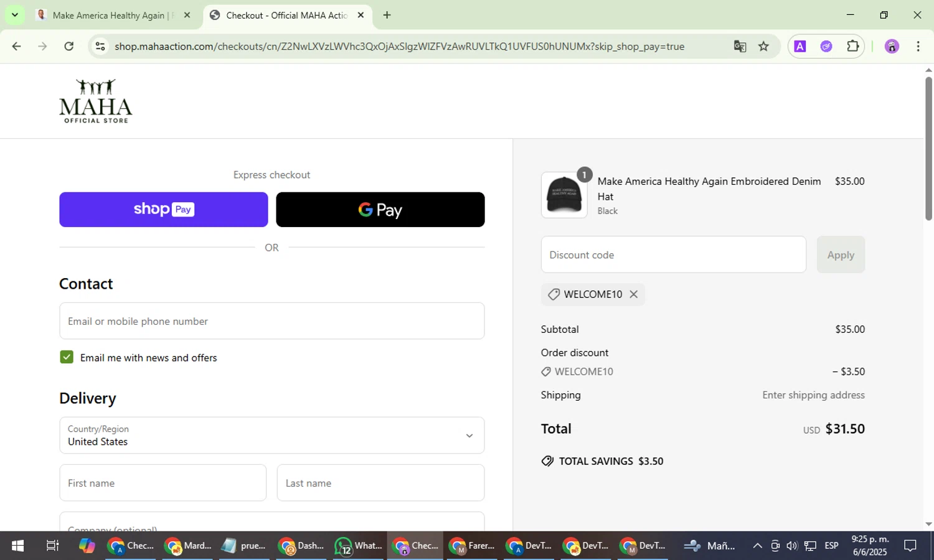Pay with the G Pay button

tap(380, 210)
